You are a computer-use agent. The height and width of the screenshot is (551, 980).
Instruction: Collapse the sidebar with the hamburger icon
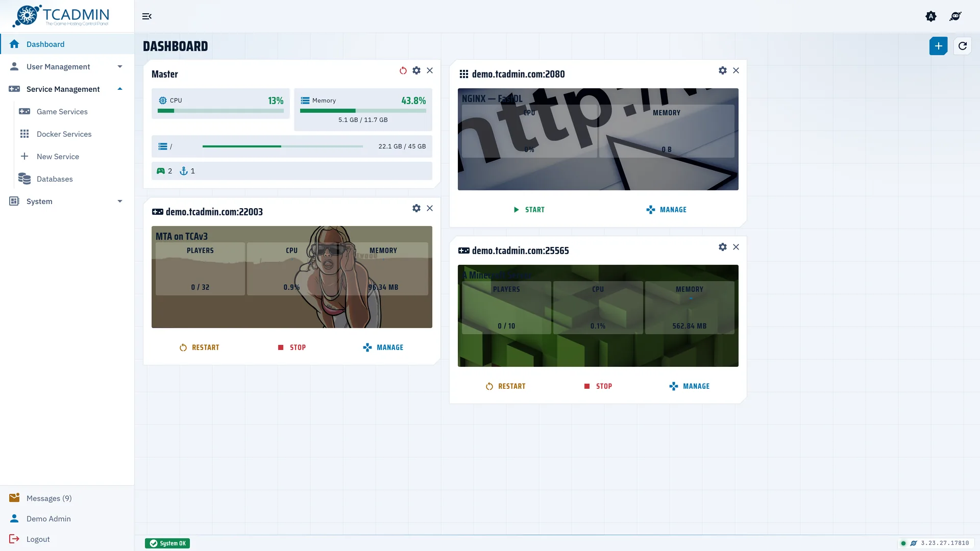[147, 16]
